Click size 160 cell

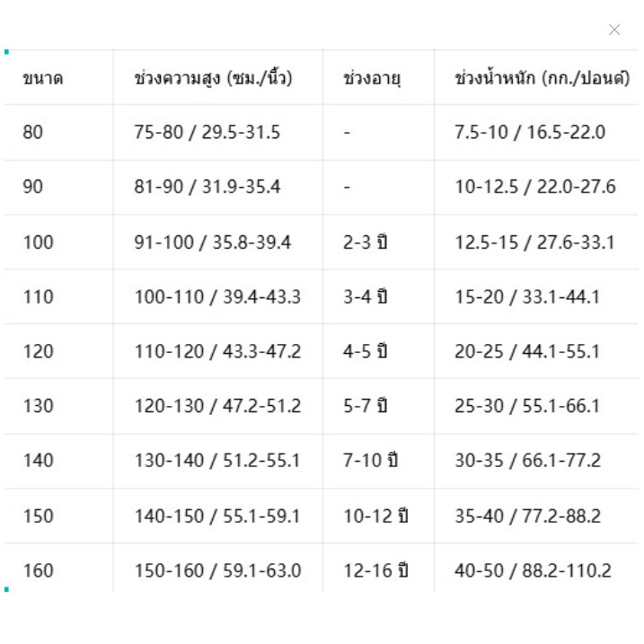[39, 570]
